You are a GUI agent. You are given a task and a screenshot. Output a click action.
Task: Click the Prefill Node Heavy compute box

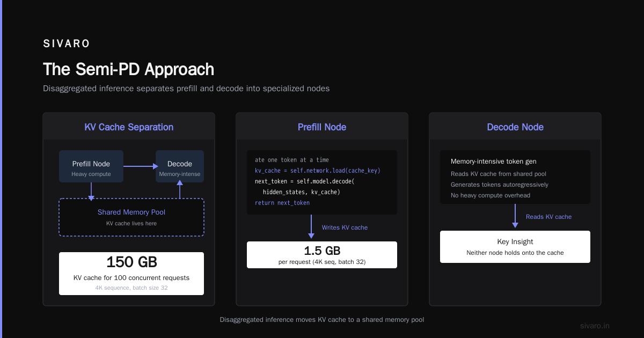91,166
